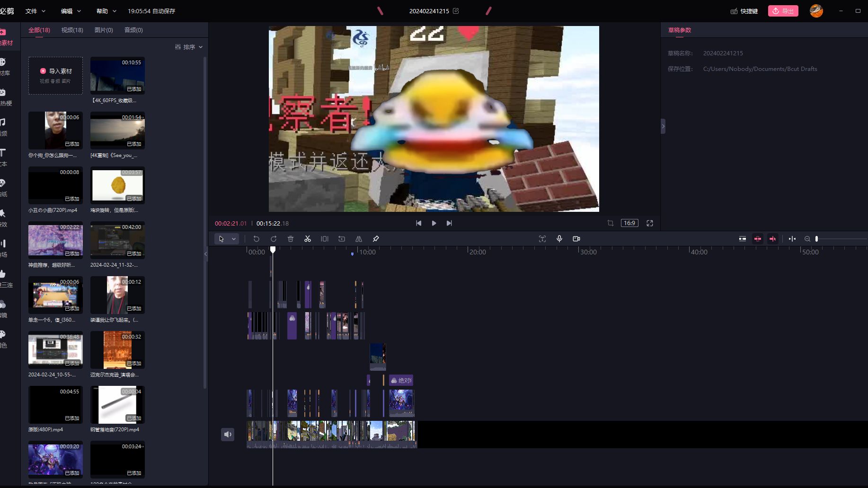Zoom out the timeline with magnifier
868x488 pixels.
coord(807,239)
